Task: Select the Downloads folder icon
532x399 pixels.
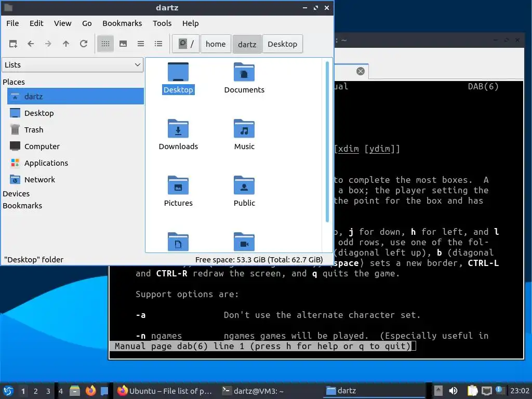Action: [178, 135]
